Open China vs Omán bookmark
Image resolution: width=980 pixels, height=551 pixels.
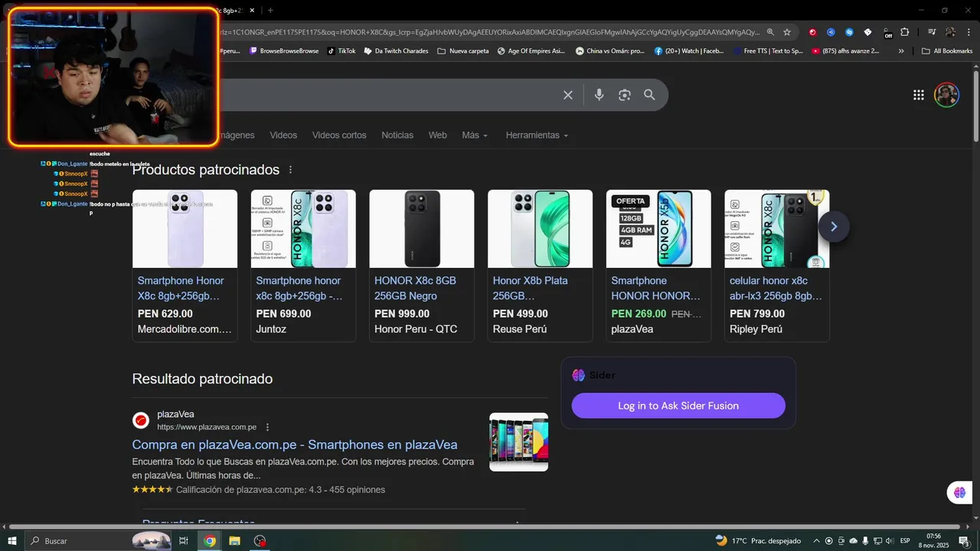tap(610, 51)
